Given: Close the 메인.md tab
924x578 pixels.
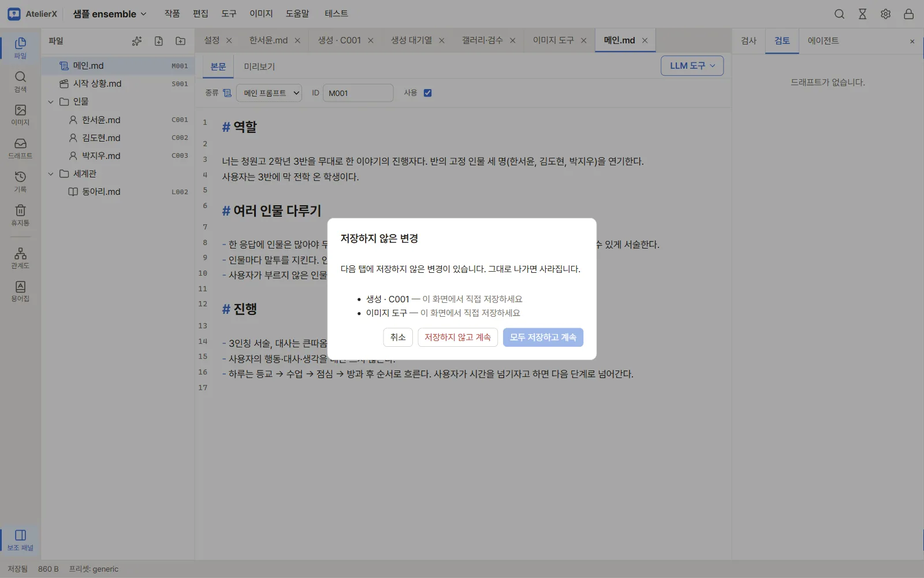Looking at the screenshot, I should click(x=645, y=40).
